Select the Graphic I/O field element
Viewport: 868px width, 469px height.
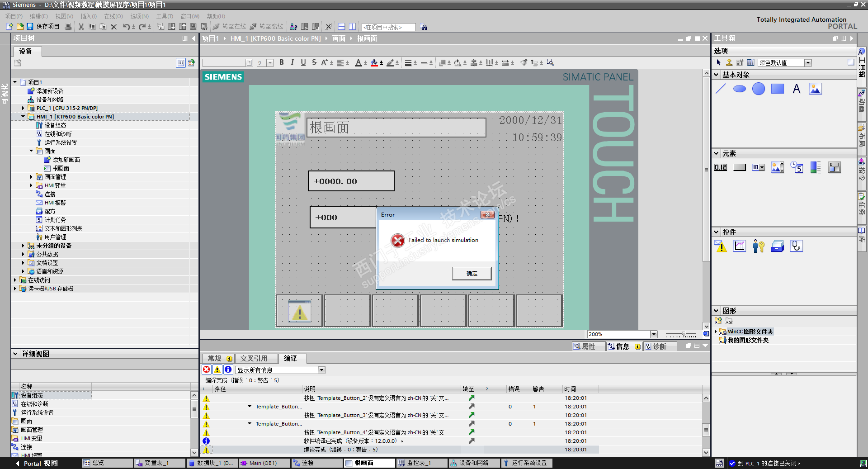click(778, 168)
